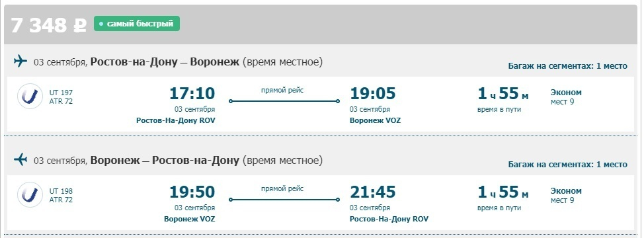Click 'Эконом' class on first flight
This screenshot has width=644, height=238.
[x=566, y=93]
